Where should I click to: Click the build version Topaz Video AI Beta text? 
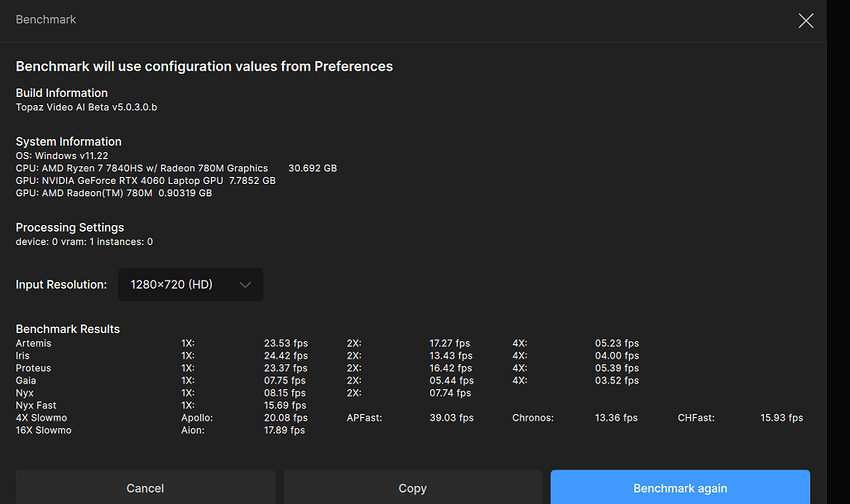[86, 107]
